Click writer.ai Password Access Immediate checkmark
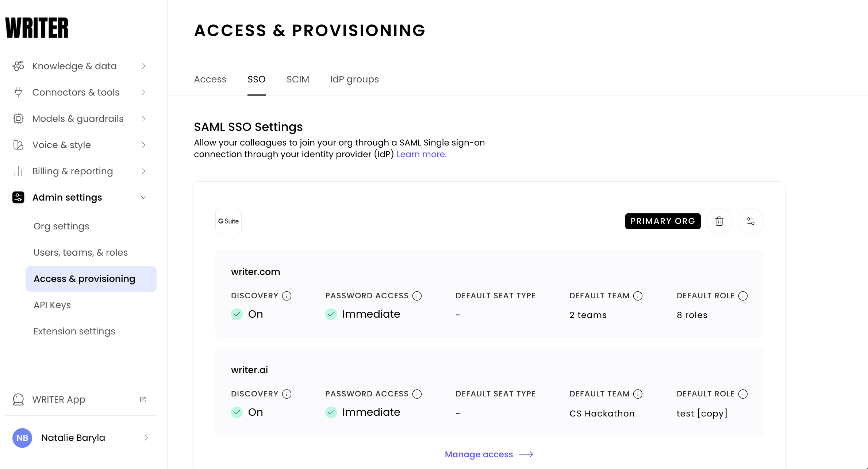Image resolution: width=868 pixels, height=469 pixels. pos(331,412)
